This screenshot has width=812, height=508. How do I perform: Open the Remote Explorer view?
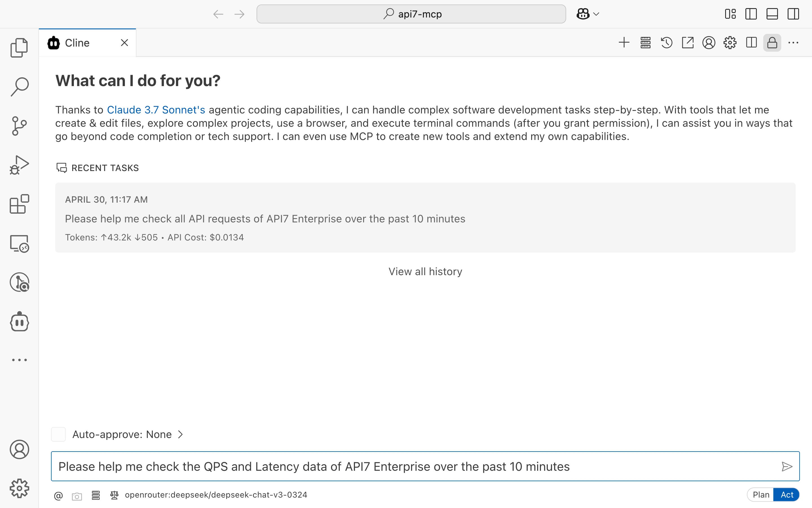point(19,244)
